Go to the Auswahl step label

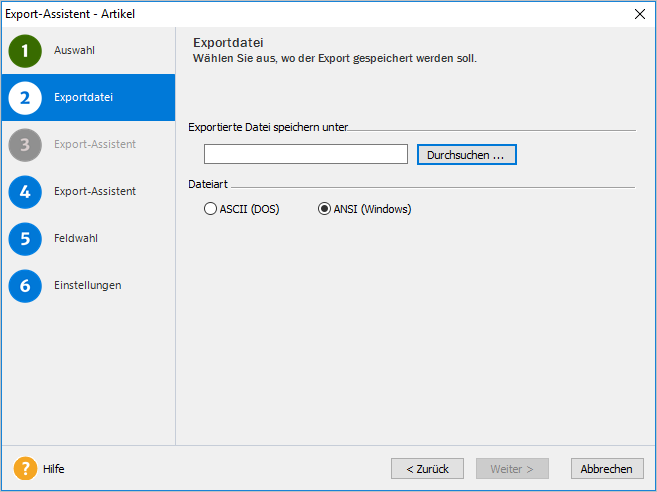tap(74, 50)
